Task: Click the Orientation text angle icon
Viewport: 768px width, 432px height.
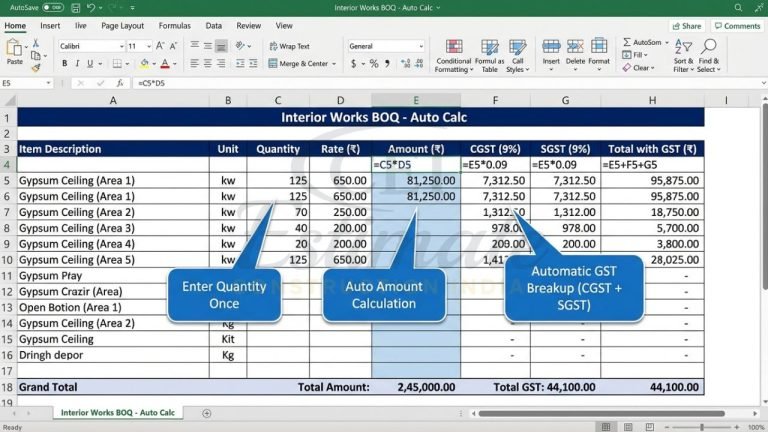Action: coord(240,46)
